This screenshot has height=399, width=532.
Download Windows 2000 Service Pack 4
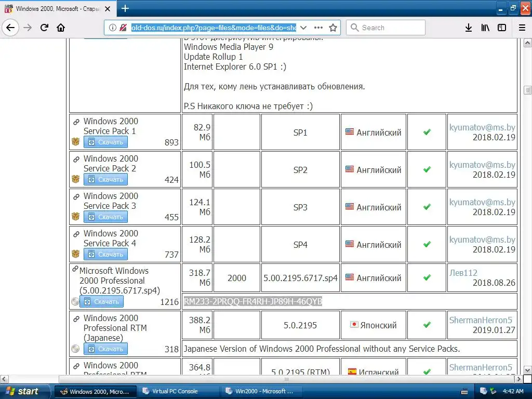(105, 254)
